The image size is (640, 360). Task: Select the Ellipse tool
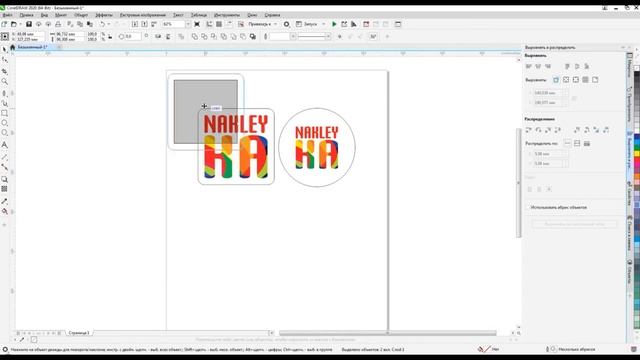tap(4, 123)
